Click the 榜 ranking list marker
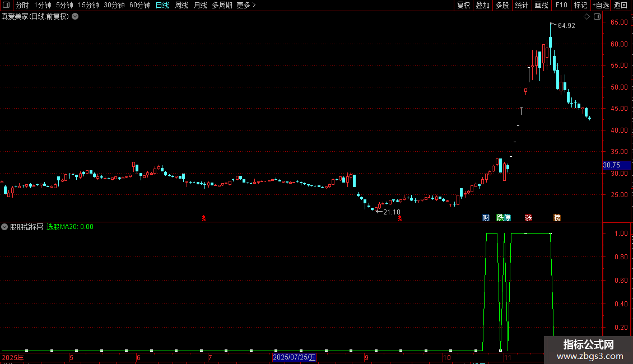The image size is (633, 364). 557,217
